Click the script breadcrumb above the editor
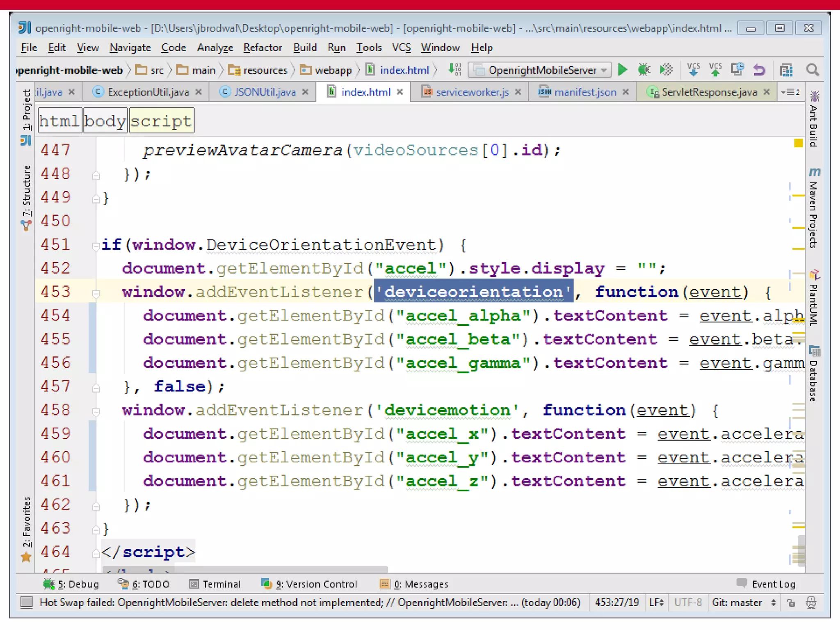 coord(161,121)
